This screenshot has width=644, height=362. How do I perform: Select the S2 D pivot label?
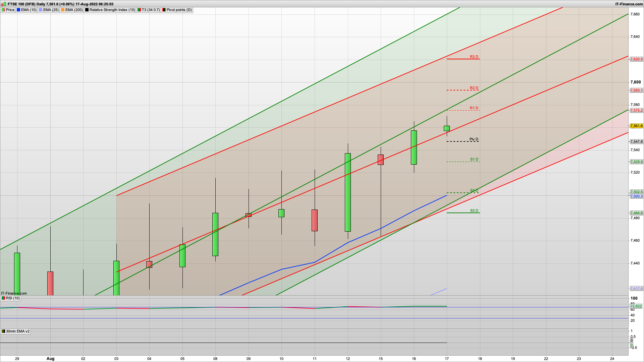tap(474, 190)
